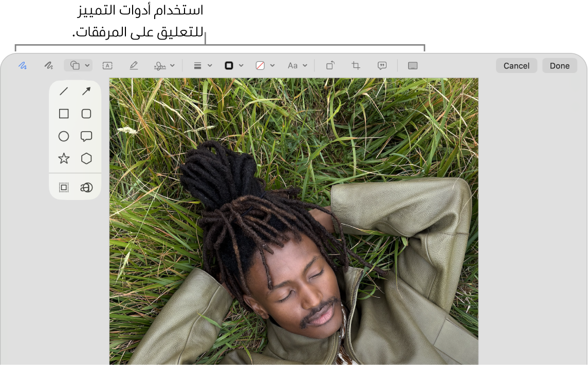Expand the Text Style chevron
588x365 pixels.
pyautogui.click(x=305, y=66)
